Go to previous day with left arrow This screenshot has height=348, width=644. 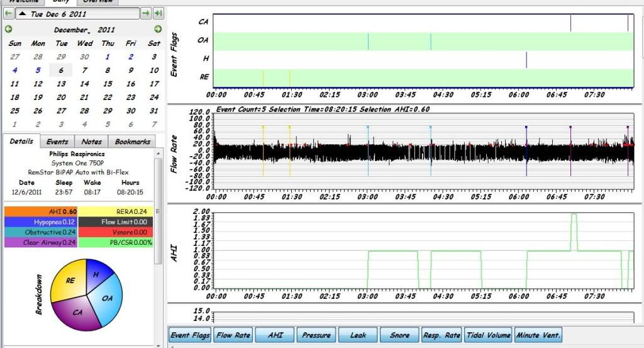pos(9,14)
